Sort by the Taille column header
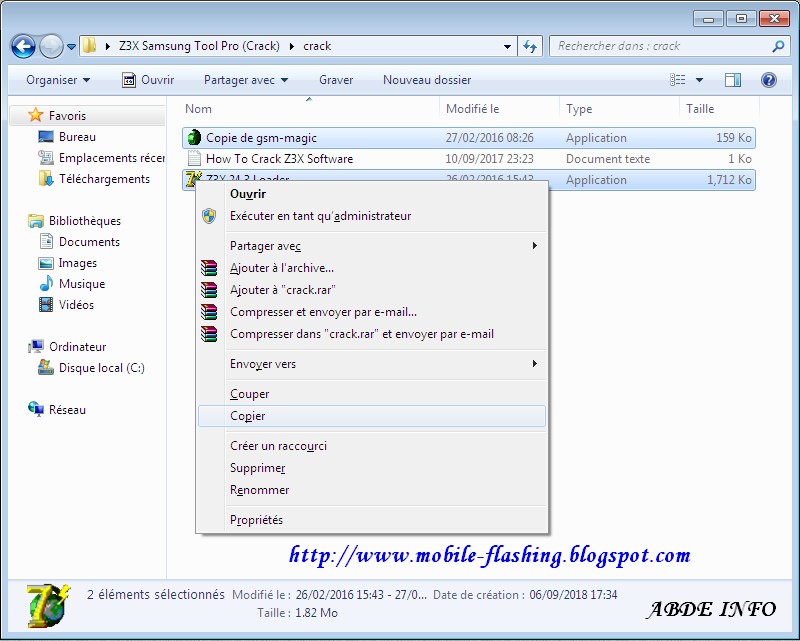 point(719,109)
